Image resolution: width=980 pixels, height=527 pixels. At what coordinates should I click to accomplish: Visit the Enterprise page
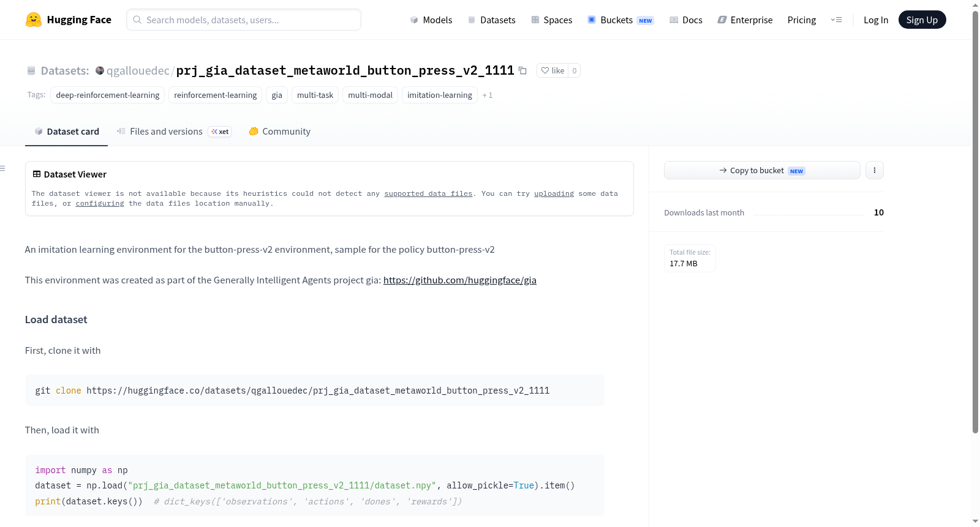coord(745,20)
